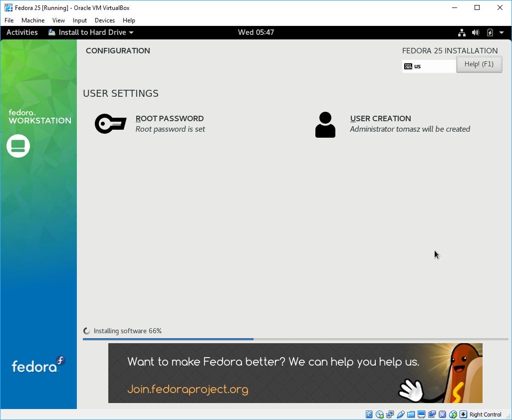Expand the system menu arrow in top bar
The height and width of the screenshot is (420, 512).
tap(502, 32)
